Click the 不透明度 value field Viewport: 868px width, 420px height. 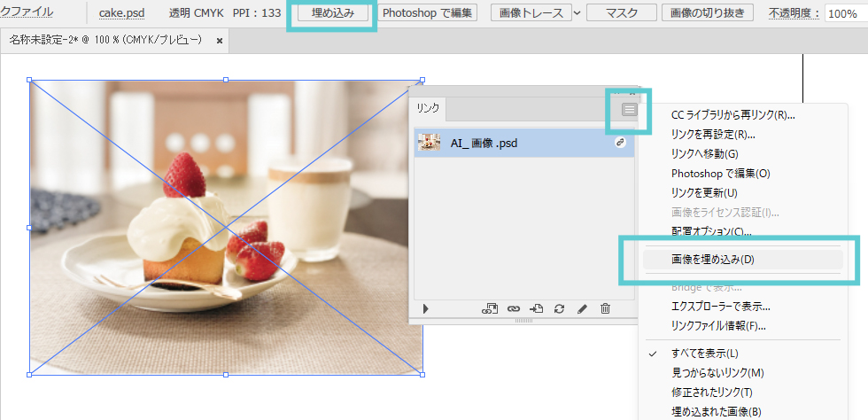(x=846, y=14)
